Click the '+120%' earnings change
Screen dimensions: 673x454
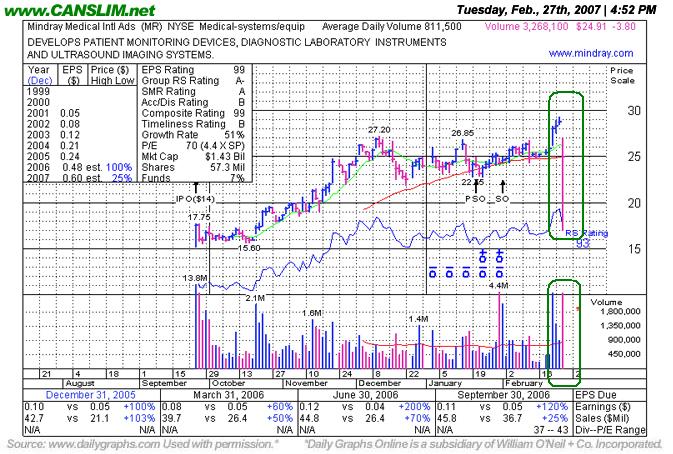(552, 406)
